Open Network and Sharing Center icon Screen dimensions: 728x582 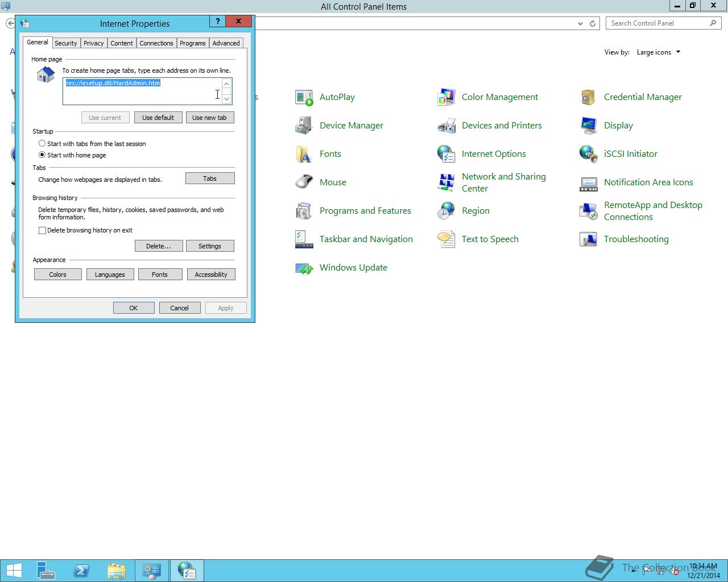click(x=446, y=182)
